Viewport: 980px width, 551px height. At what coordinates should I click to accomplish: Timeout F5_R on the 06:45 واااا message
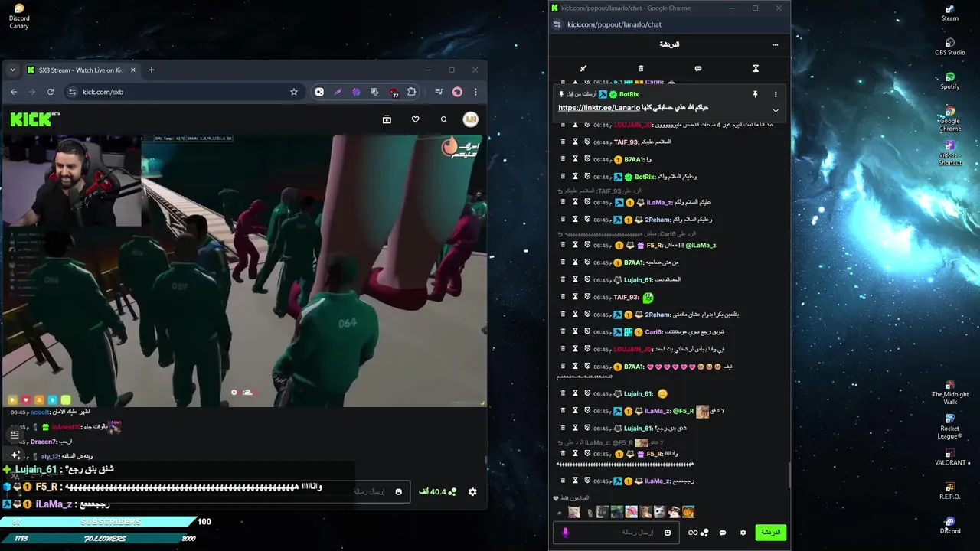(x=575, y=454)
